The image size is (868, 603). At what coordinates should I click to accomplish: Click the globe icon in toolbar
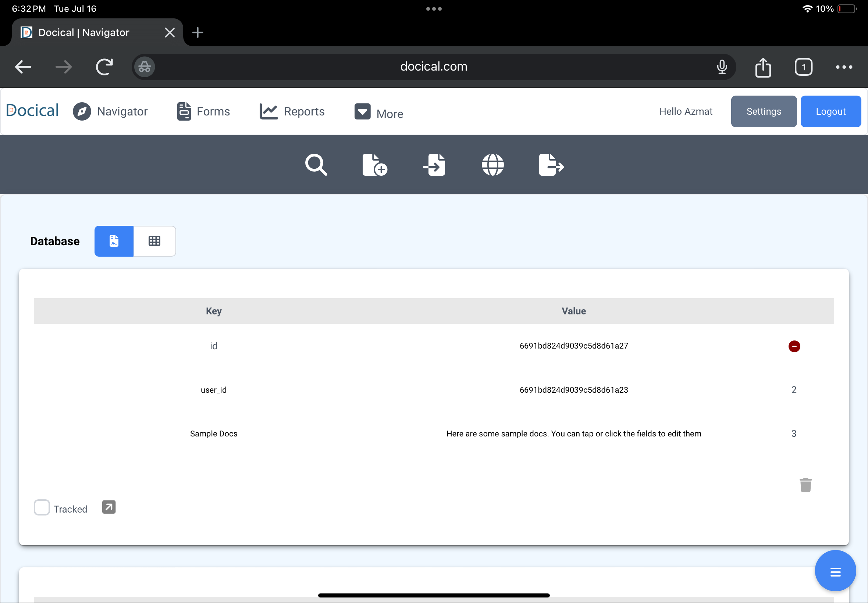(492, 165)
